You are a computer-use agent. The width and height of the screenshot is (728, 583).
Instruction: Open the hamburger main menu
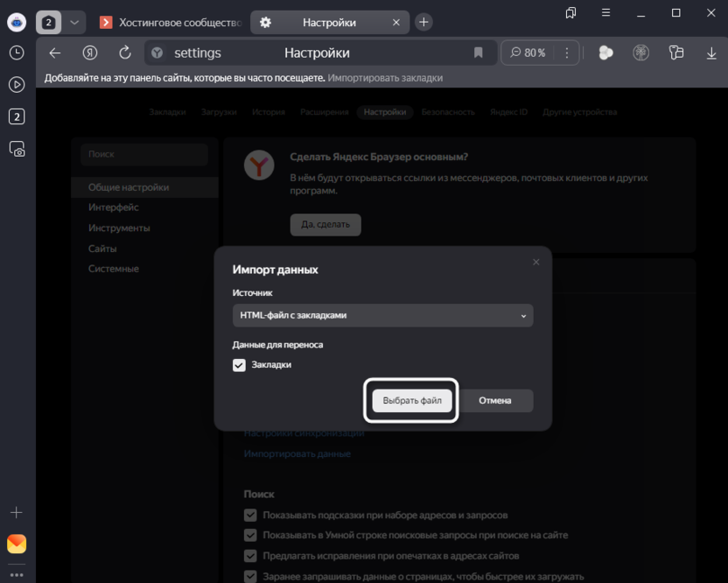pyautogui.click(x=605, y=13)
